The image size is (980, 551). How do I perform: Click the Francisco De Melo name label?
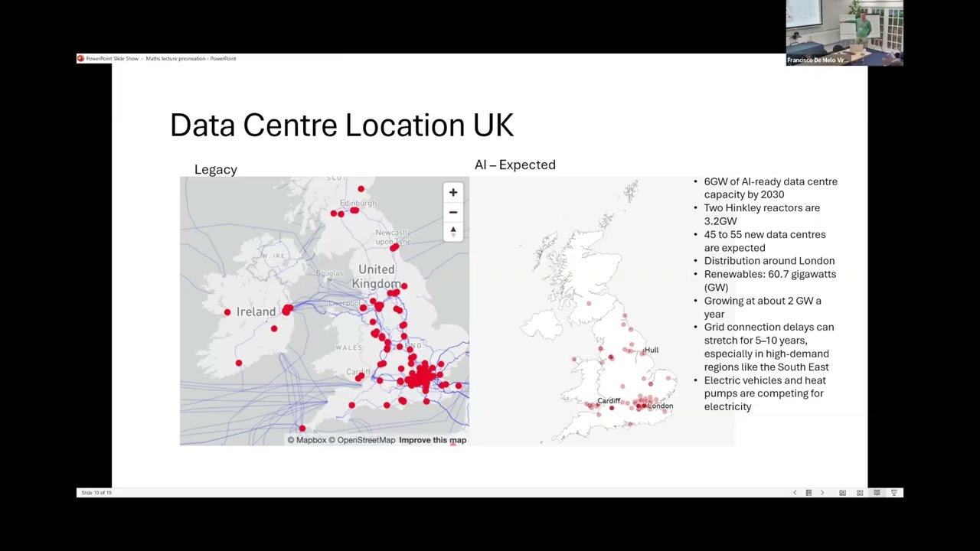coord(817,60)
